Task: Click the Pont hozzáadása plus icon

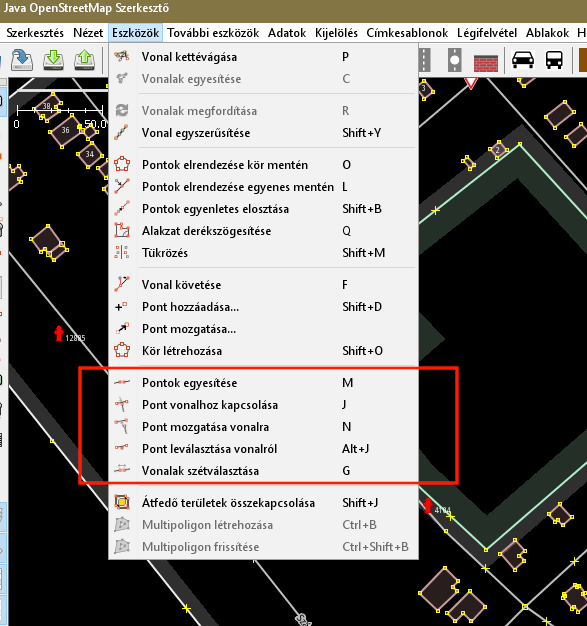Action: (121, 307)
